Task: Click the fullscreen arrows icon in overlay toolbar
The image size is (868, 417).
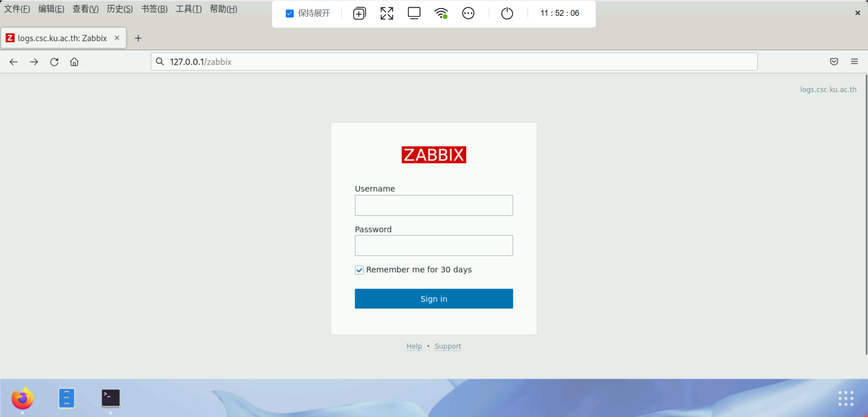Action: 387,14
